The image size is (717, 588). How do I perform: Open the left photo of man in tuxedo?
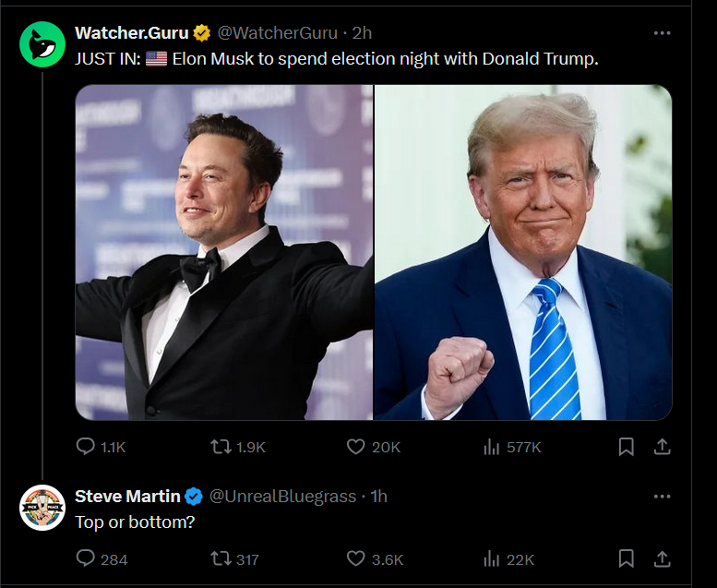[x=224, y=252]
